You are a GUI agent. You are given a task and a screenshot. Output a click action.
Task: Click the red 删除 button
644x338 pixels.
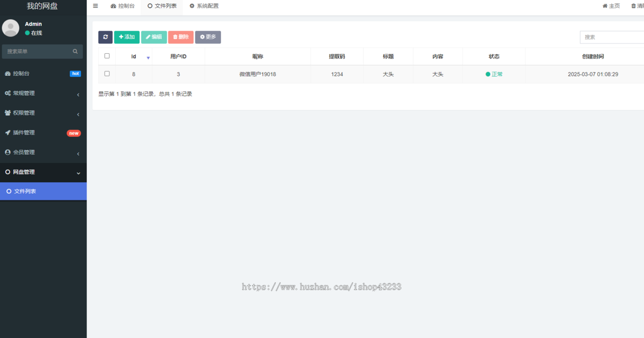pos(181,37)
